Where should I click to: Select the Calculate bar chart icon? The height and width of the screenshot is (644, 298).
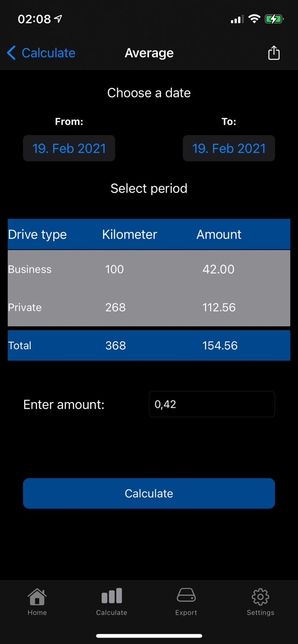click(x=111, y=596)
